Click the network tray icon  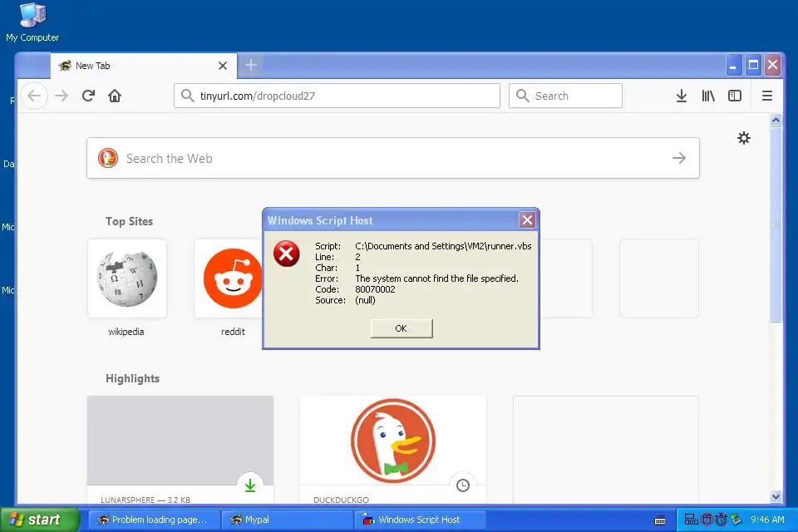[691, 520]
